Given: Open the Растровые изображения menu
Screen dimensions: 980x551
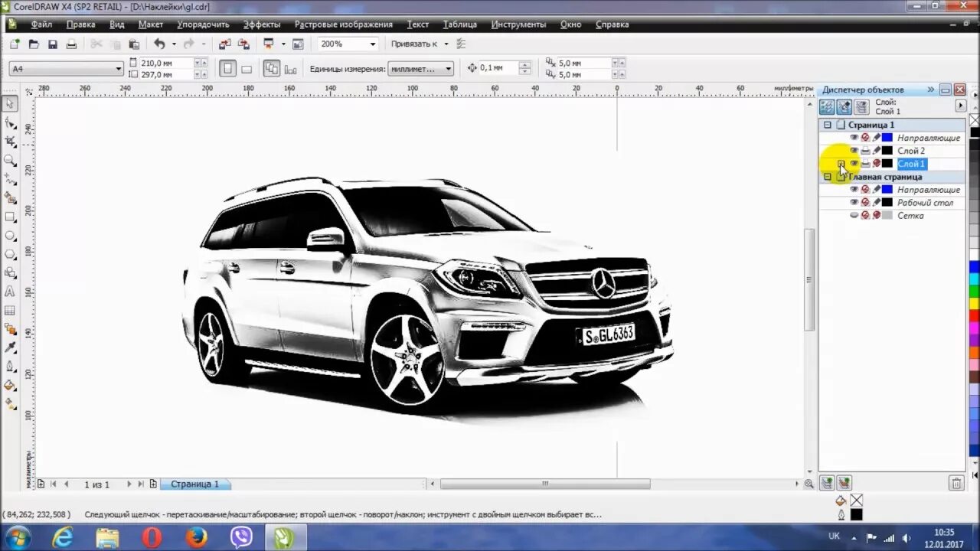Looking at the screenshot, I should pos(344,24).
